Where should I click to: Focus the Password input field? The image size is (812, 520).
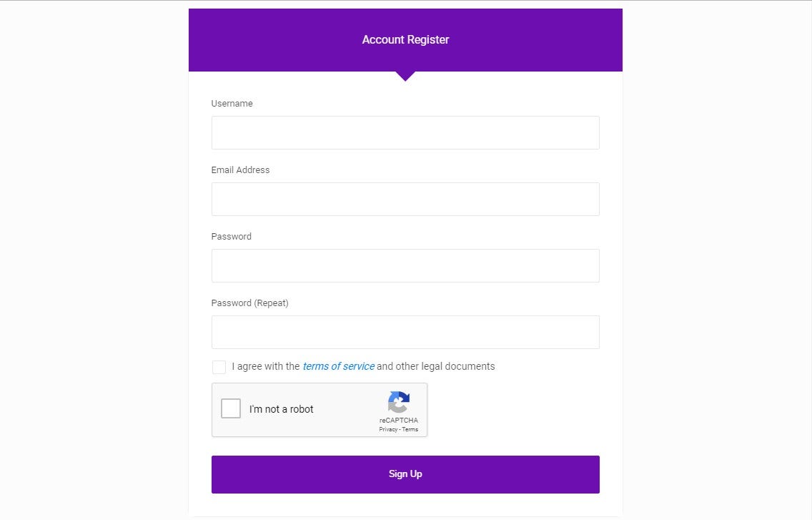pos(405,265)
